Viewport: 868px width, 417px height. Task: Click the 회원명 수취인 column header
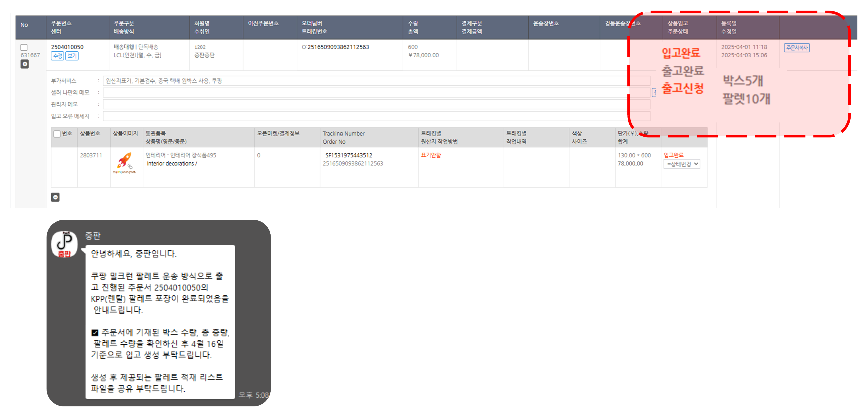click(216, 27)
